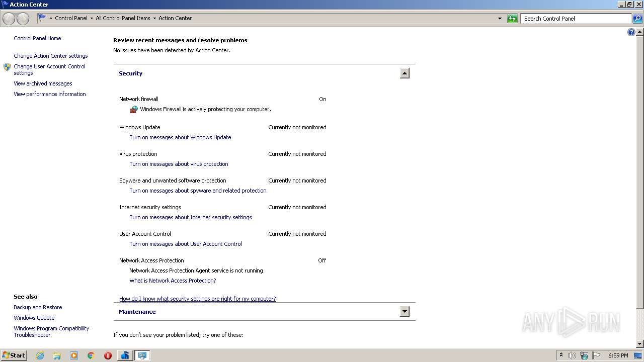The height and width of the screenshot is (362, 644).
Task: Turn on messages about Internet security settings
Action: tap(191, 217)
